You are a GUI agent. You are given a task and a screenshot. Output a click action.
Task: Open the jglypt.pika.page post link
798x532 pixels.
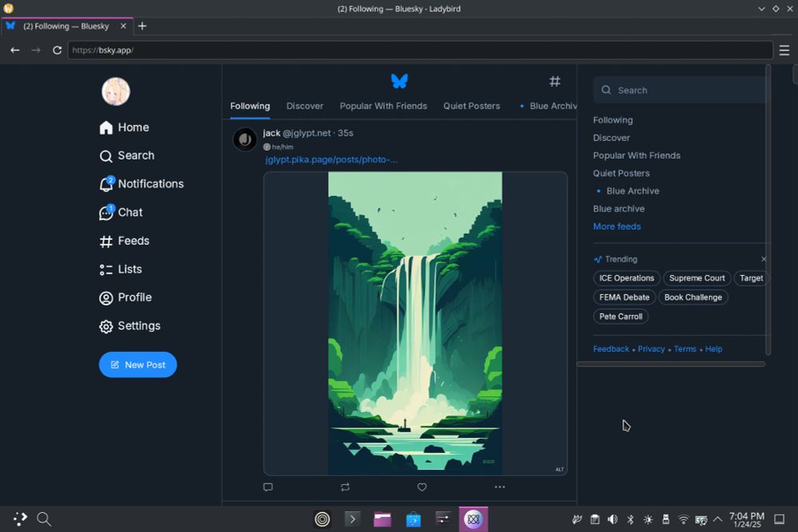[x=331, y=160]
